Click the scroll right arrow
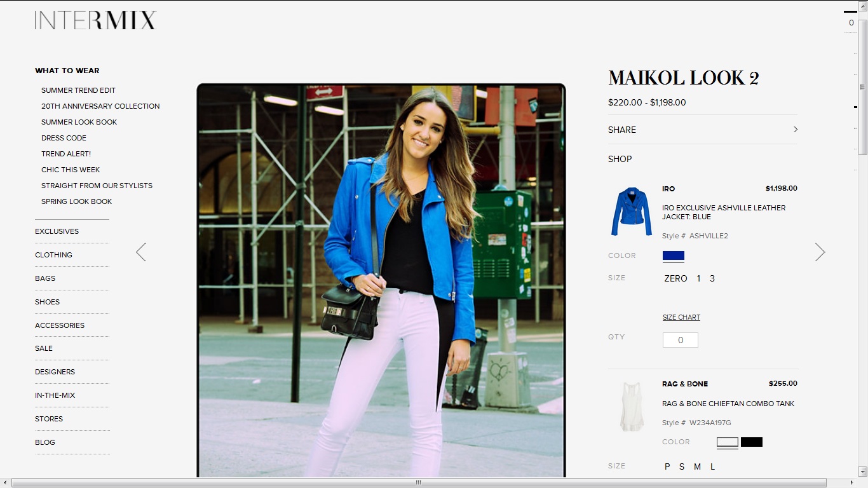This screenshot has height=490, width=868. point(851,482)
